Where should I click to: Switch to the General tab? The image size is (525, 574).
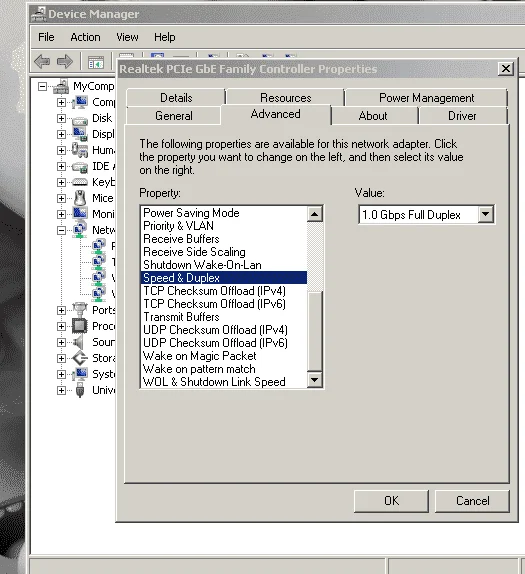[x=174, y=116]
